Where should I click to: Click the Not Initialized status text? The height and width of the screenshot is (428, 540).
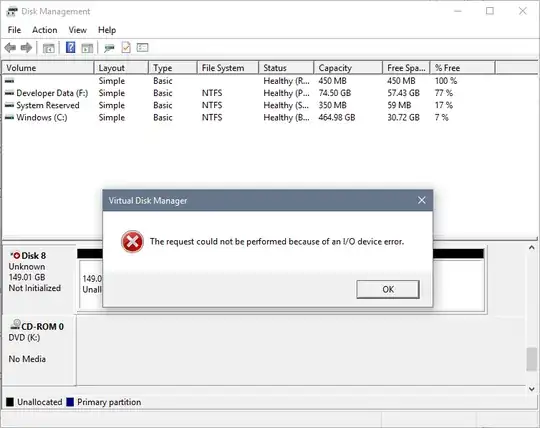pos(34,288)
